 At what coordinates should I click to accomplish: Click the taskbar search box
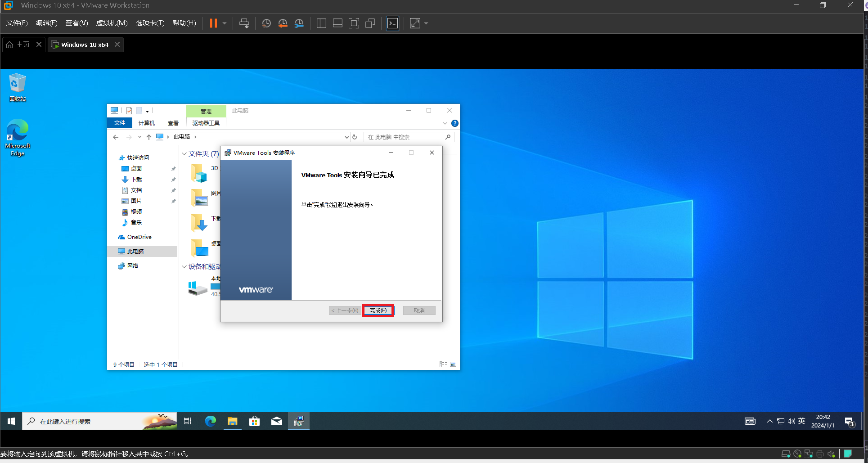point(99,421)
